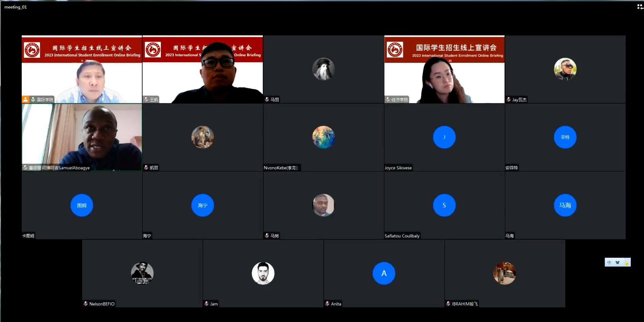Click the muted mic icon beside NelsonBEFIO
Image resolution: width=644 pixels, height=322 pixels.
[x=86, y=304]
